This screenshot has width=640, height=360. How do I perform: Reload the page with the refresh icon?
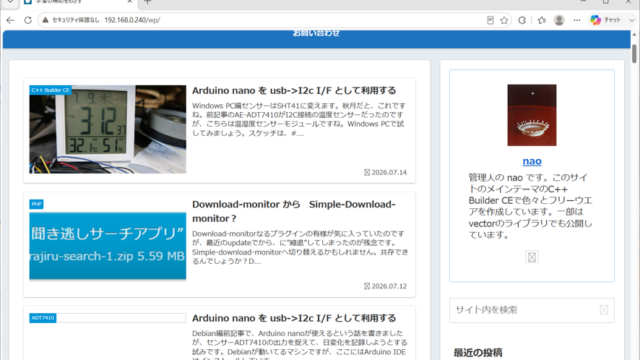click(28, 20)
